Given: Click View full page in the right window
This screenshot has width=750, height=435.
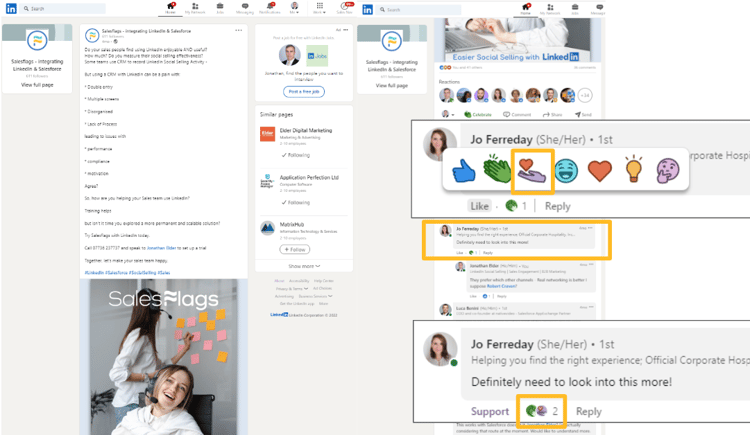Looking at the screenshot, I should (x=392, y=86).
